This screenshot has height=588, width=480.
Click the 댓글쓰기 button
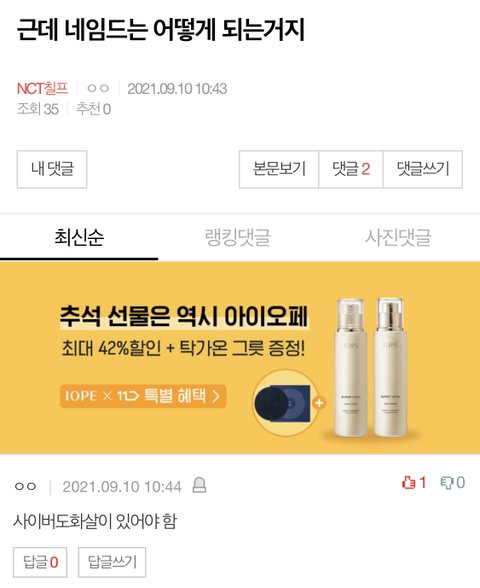point(423,169)
